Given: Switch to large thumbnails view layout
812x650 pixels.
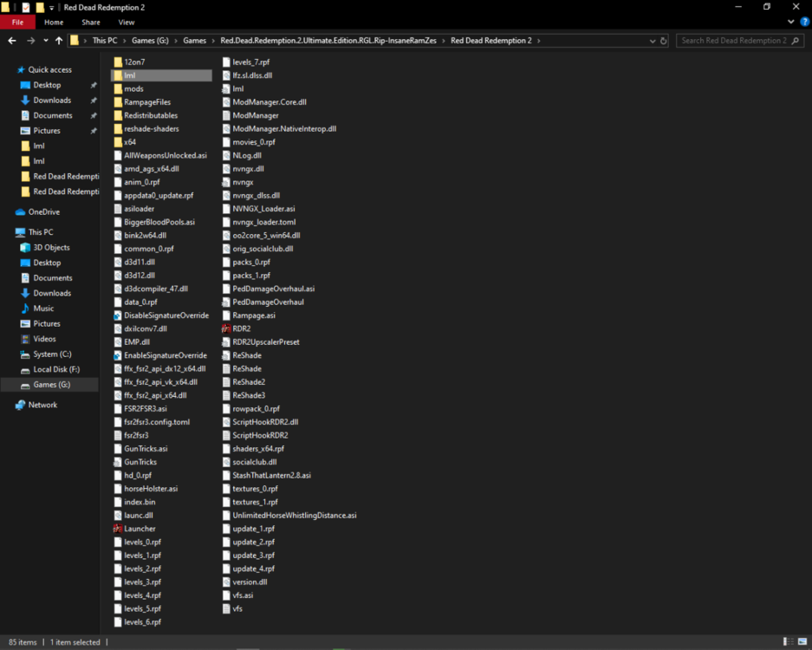Looking at the screenshot, I should 801,642.
